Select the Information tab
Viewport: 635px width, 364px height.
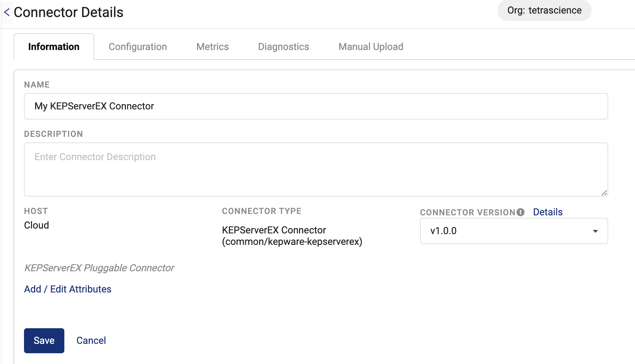[54, 47]
